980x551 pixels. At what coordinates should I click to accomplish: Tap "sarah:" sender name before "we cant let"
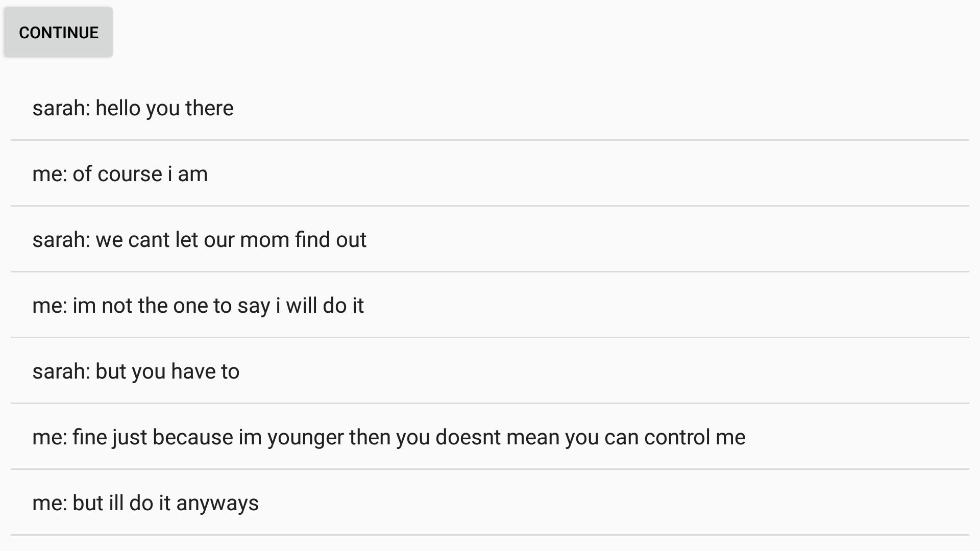coord(61,240)
